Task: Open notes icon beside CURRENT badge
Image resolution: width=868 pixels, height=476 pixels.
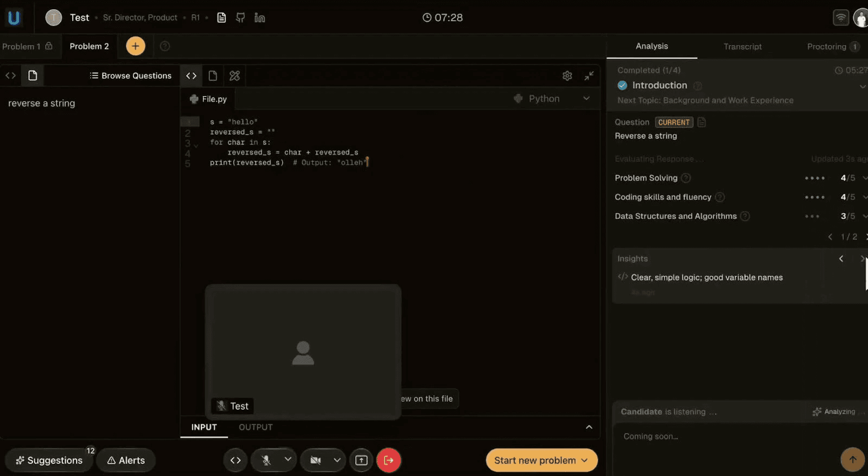Action: [x=701, y=122]
